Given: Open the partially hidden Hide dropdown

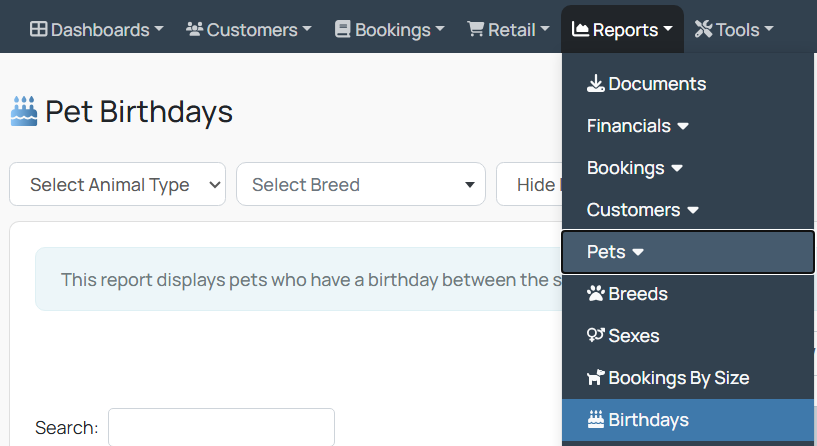Looking at the screenshot, I should click(x=529, y=184).
